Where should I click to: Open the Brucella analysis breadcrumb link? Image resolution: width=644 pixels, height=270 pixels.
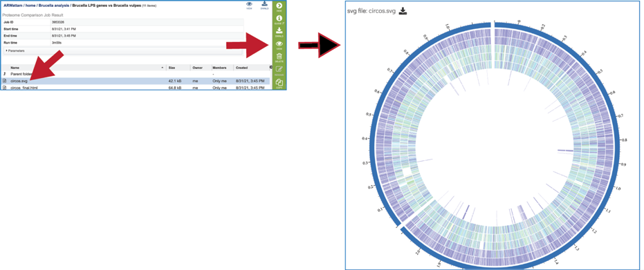54,6
